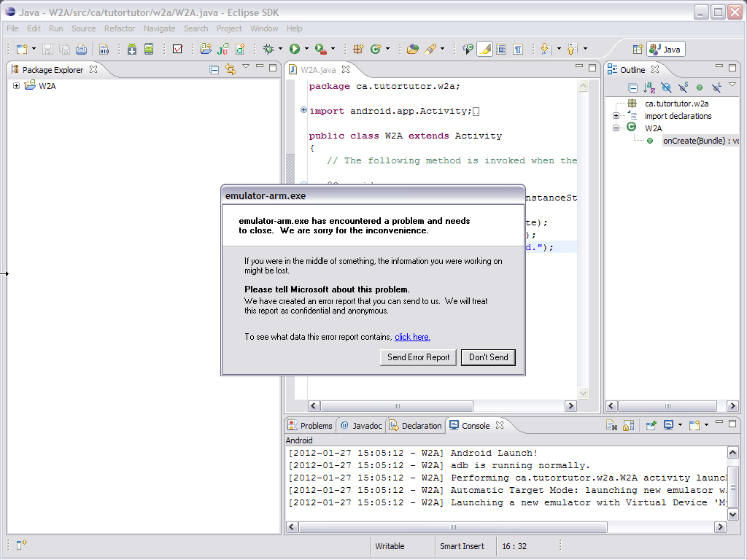Expand import declarations in Outline
747x560 pixels.
pos(616,116)
